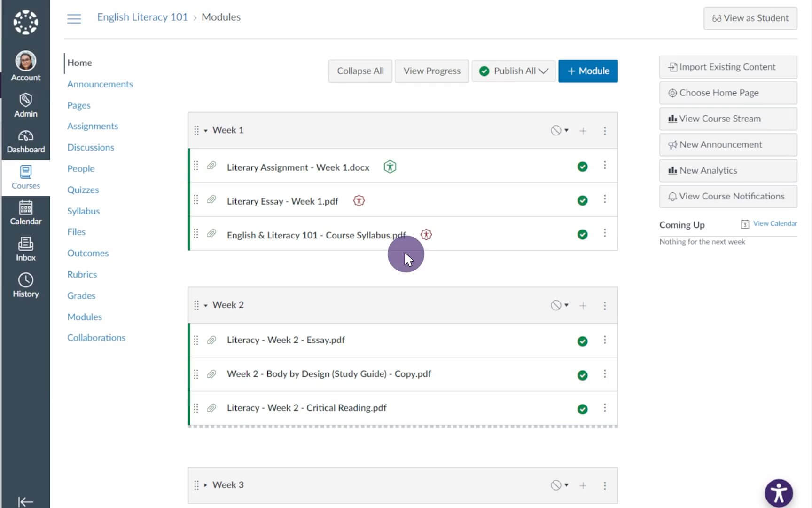Image resolution: width=812 pixels, height=508 pixels.
Task: Click the View Calendar link under Coming Up
Action: coord(774,223)
